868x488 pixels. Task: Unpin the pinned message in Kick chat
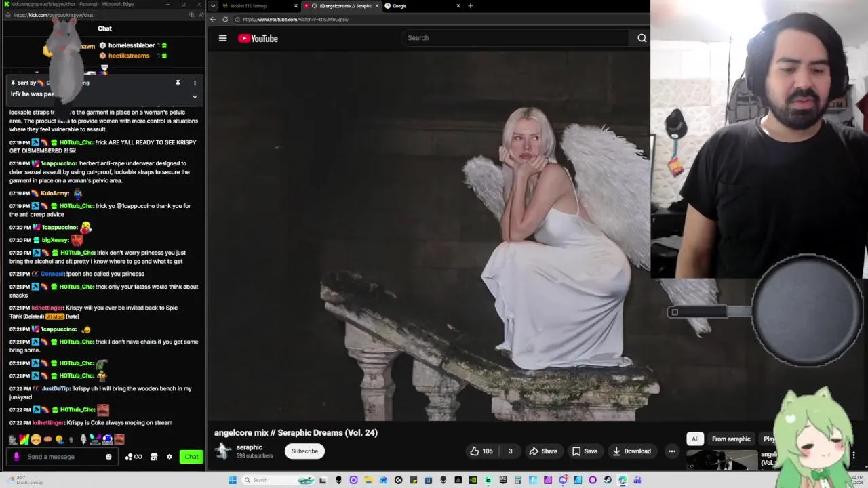[x=178, y=83]
